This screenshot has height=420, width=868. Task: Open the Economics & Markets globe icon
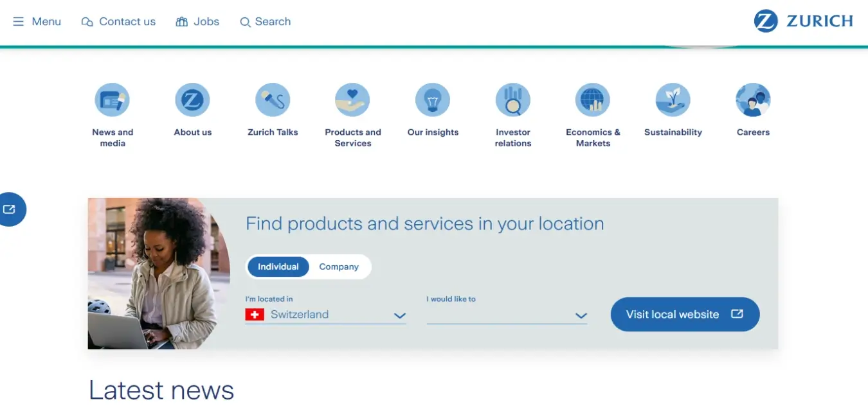coord(593,100)
